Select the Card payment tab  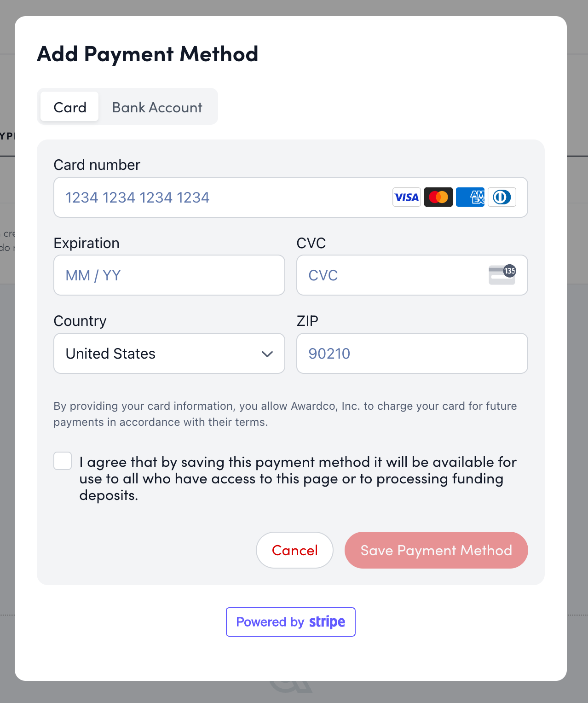point(69,107)
